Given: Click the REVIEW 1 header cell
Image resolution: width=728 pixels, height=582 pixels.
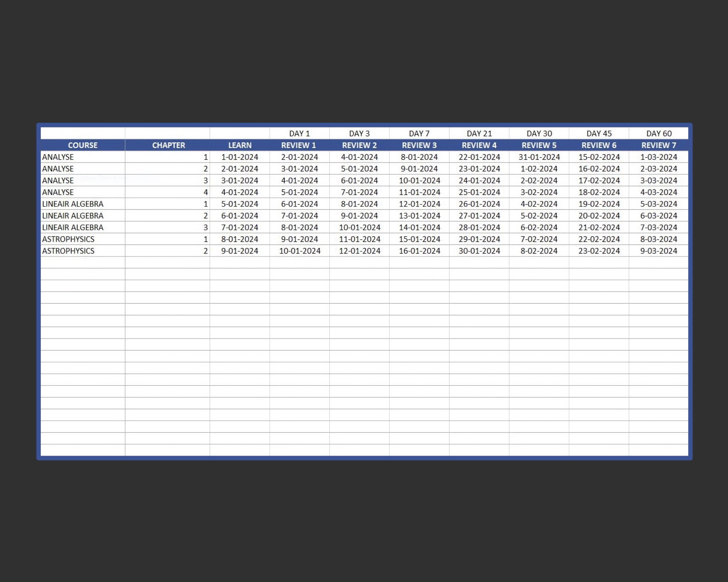Looking at the screenshot, I should pos(299,145).
